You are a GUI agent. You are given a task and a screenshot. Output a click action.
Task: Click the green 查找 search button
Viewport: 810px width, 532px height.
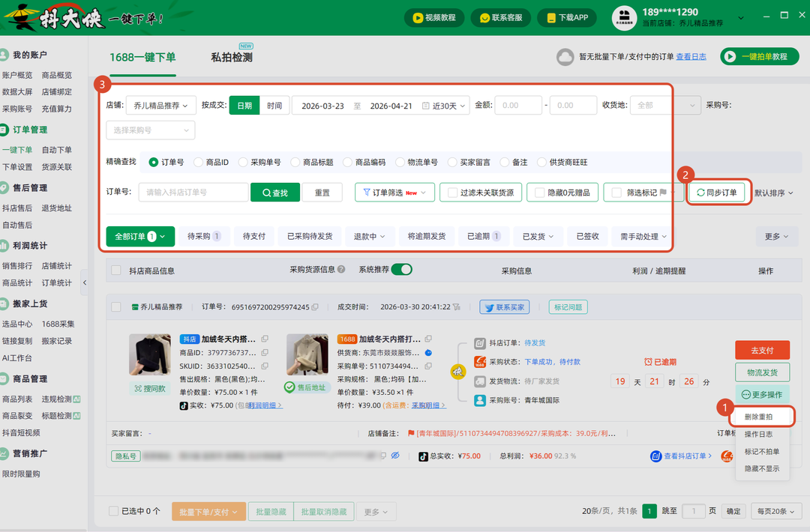click(274, 193)
